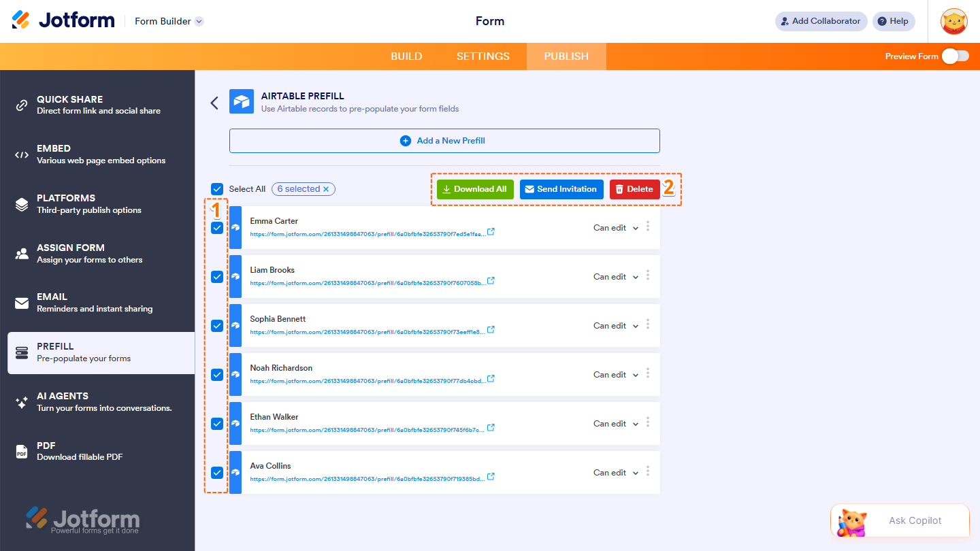Screen dimensions: 980x551
Task: Open external link icon for Liam Brooks
Action: coord(491,281)
